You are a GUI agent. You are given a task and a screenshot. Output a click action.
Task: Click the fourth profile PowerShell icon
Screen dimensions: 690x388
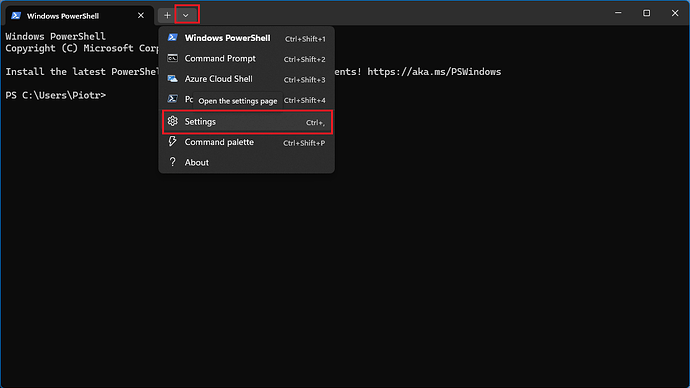(172, 99)
